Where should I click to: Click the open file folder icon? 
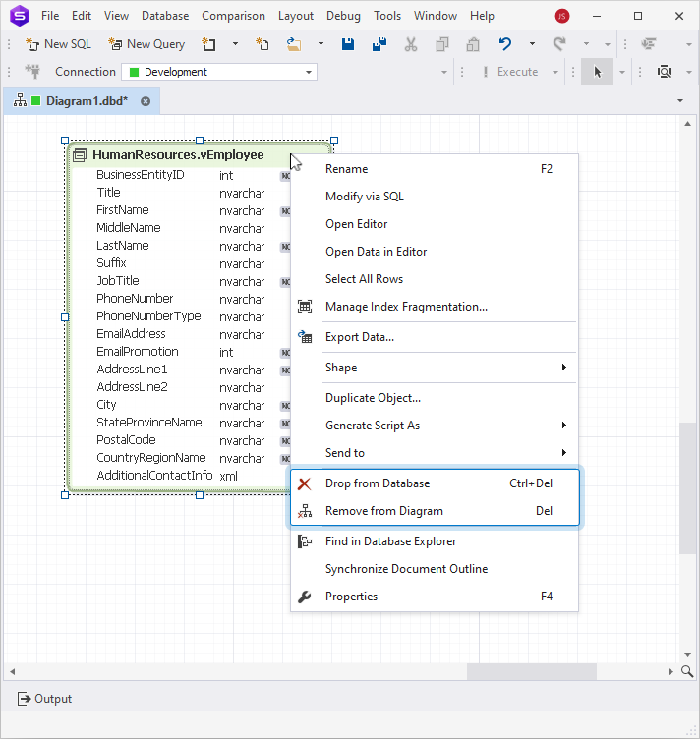(294, 44)
